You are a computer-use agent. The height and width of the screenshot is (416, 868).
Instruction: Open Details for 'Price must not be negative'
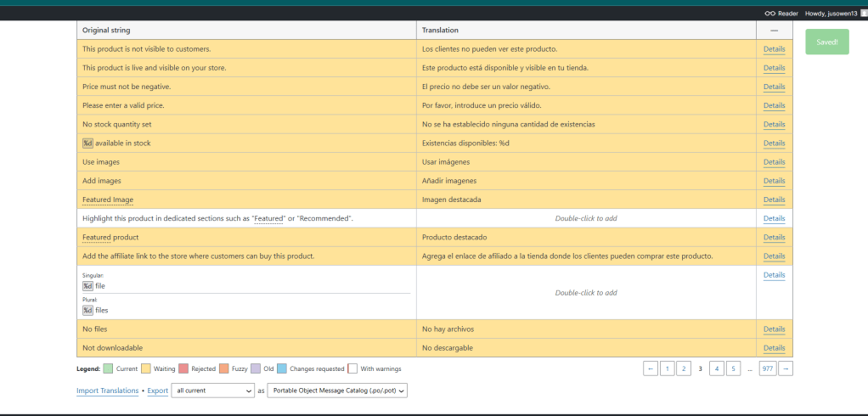click(x=774, y=87)
